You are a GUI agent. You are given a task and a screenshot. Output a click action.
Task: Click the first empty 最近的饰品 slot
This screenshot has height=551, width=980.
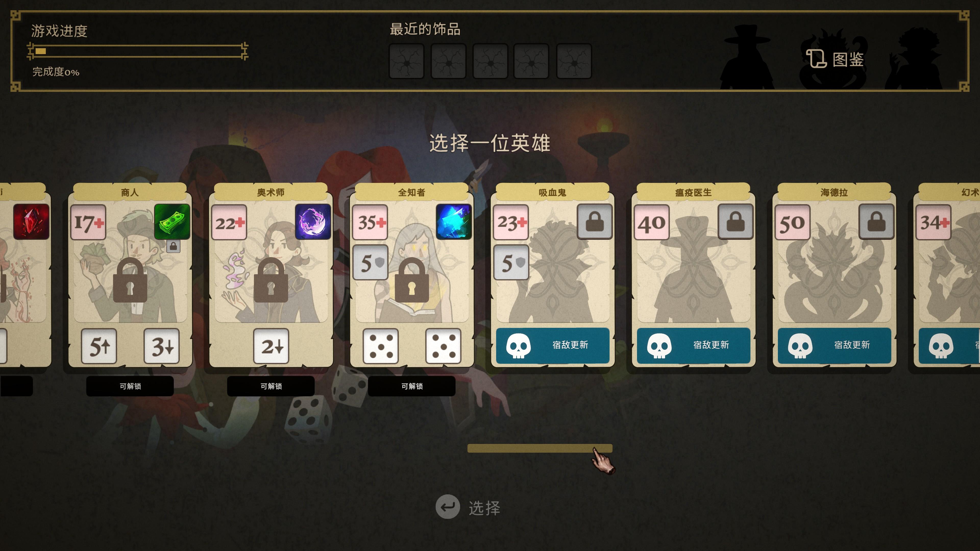point(406,61)
